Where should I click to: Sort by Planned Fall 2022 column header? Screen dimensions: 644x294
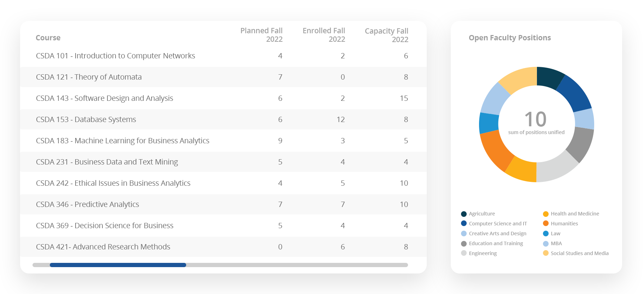tap(261, 35)
